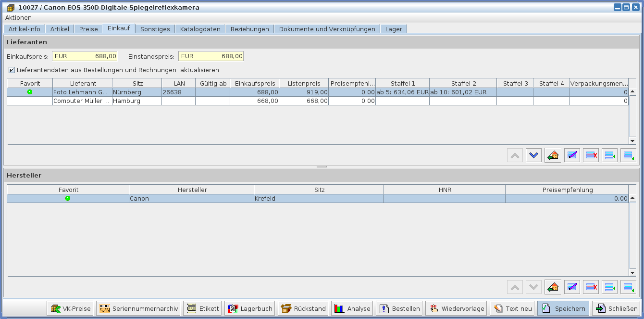The image size is (644, 319).
Task: Click the Einstandspreis EUR field
Action: [211, 56]
